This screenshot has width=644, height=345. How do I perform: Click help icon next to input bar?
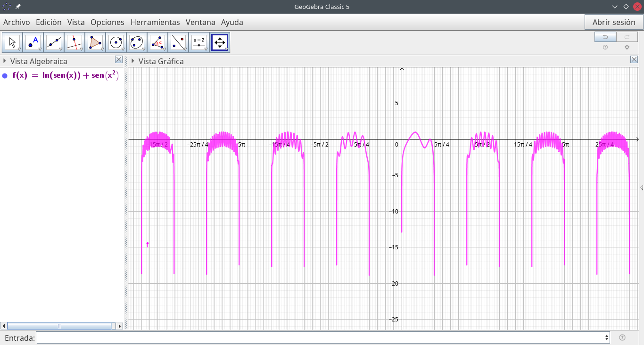622,337
